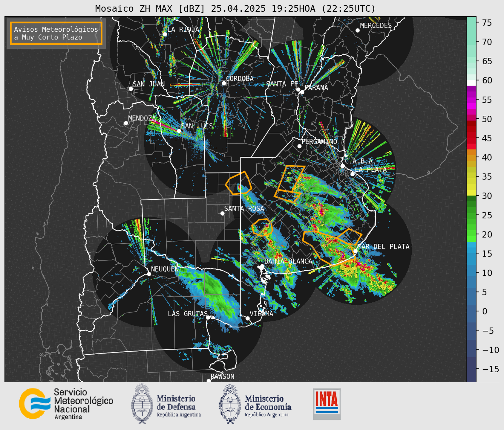The image size is (504, 430).
Task: Click the 75 scale label
Action: 487,23
